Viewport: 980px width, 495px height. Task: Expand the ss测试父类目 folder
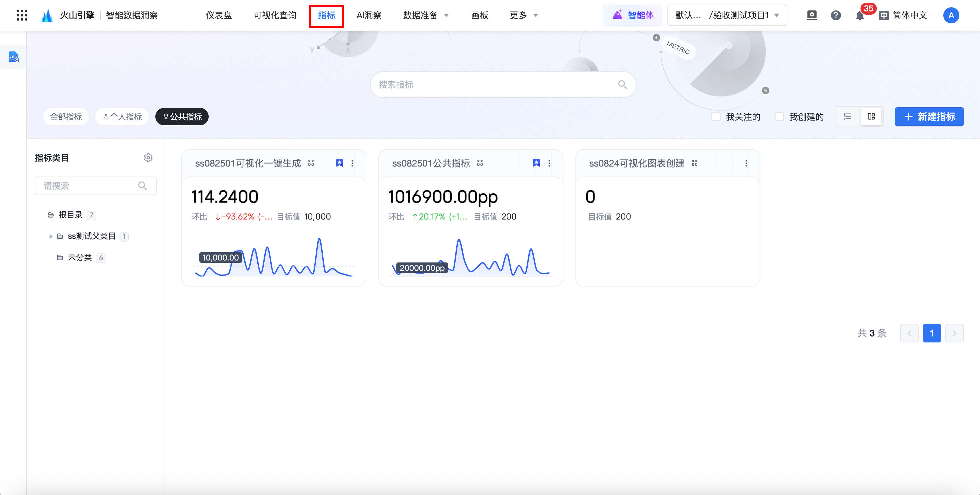tap(51, 237)
